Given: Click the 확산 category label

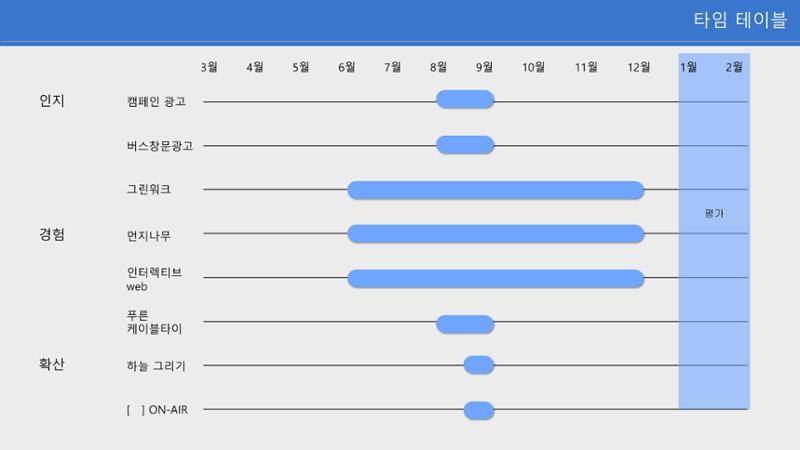Looking at the screenshot, I should click(x=52, y=364).
